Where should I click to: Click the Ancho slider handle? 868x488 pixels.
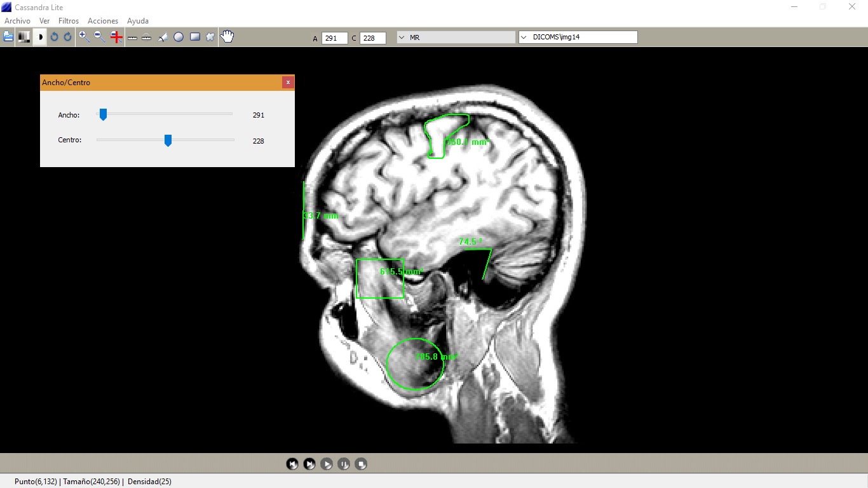point(103,114)
